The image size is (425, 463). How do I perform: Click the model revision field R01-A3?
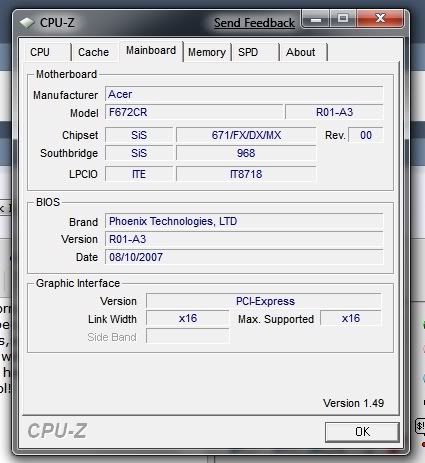(x=334, y=112)
